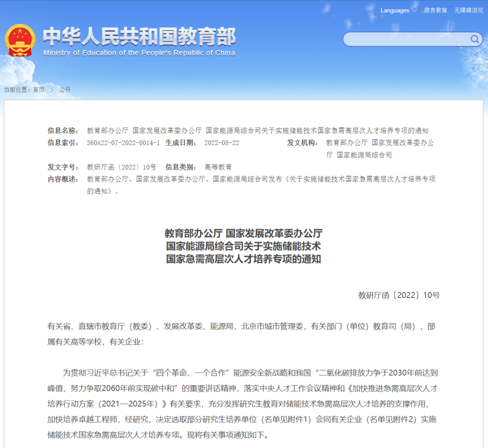Click the search magnifier icon
Screen dimensions: 488x448
click(474, 39)
